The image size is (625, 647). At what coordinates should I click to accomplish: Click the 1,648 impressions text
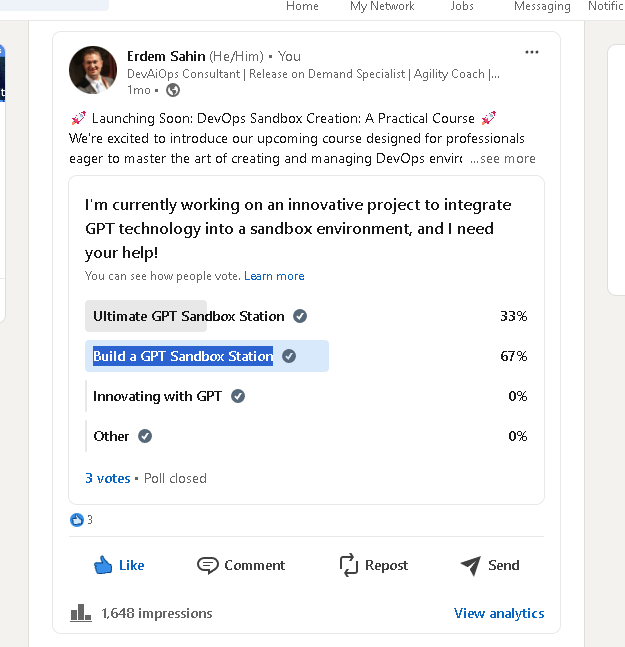tap(157, 613)
